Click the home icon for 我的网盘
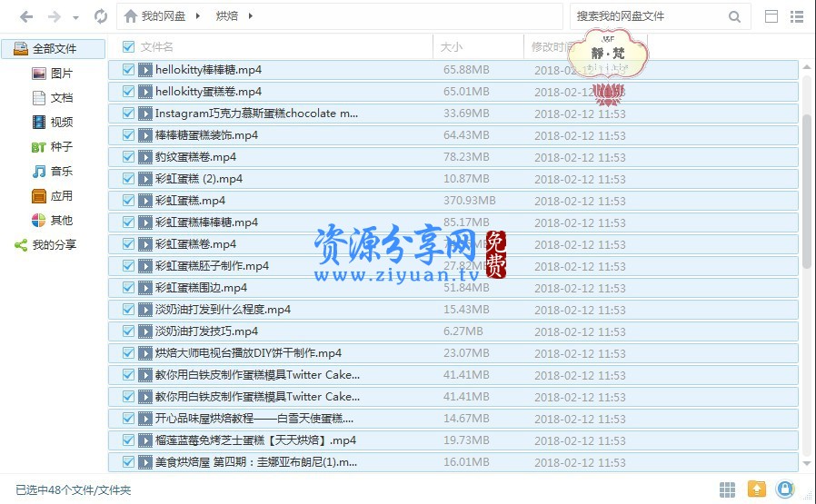The image size is (816, 504). tap(132, 16)
